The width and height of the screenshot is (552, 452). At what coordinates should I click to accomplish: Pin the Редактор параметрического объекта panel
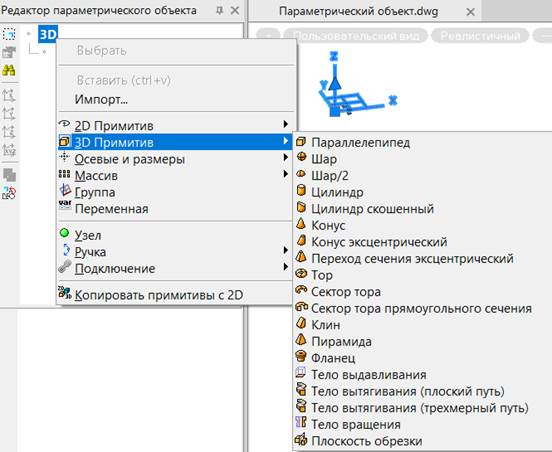[219, 11]
